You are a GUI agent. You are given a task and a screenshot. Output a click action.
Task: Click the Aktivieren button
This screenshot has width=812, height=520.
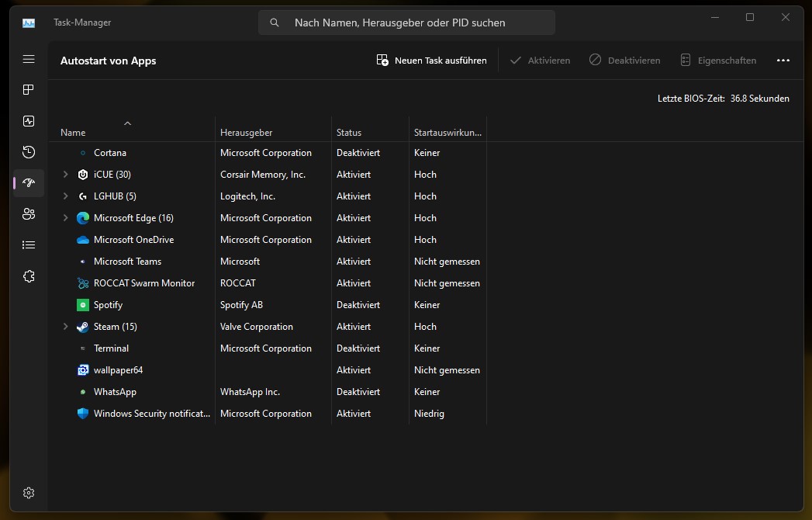540,60
